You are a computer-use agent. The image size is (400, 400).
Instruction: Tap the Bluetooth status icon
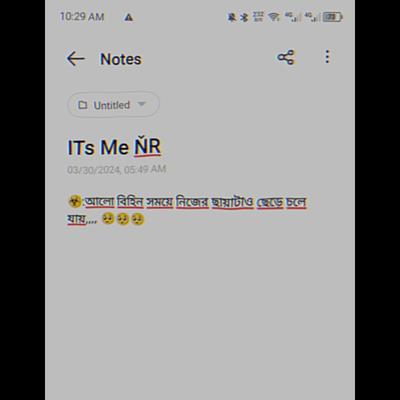coord(244,17)
